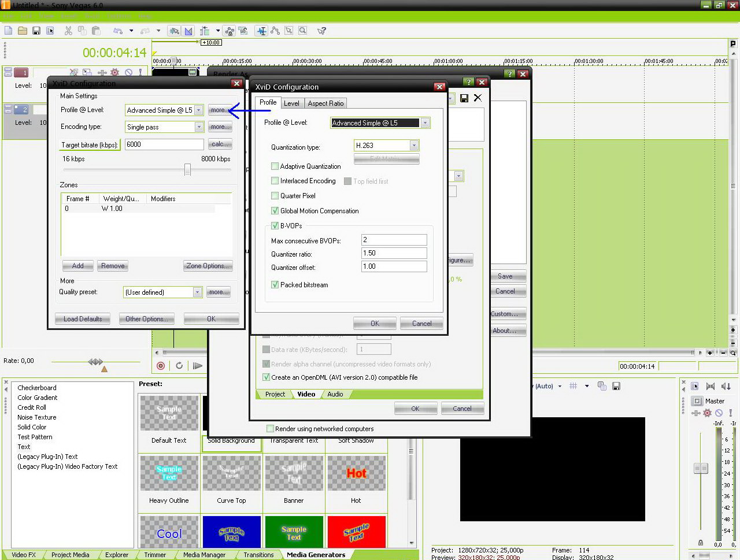The height and width of the screenshot is (560, 740).
Task: Uncheck Global Motion Compensation
Action: (275, 211)
